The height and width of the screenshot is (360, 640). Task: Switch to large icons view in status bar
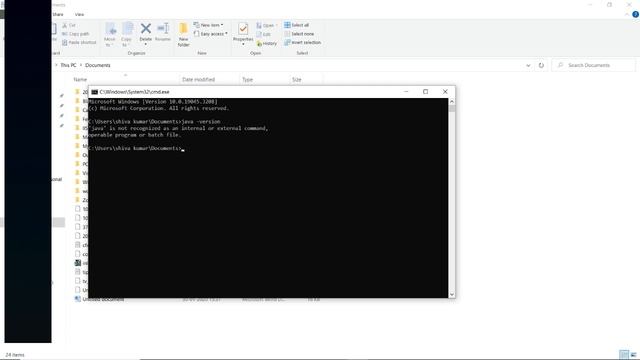coord(633,354)
